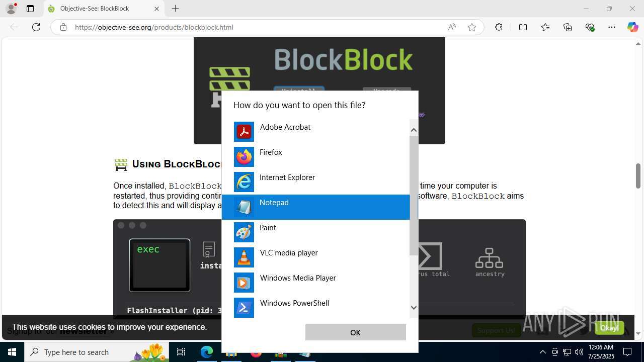Click the taskbar search box

[98, 352]
